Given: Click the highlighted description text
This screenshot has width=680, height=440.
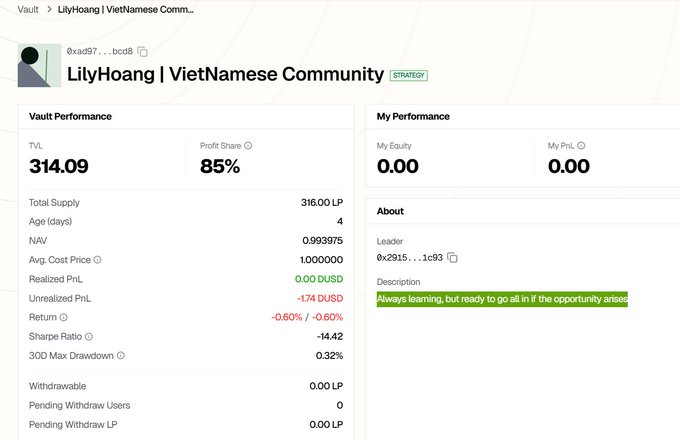Looking at the screenshot, I should (502, 299).
